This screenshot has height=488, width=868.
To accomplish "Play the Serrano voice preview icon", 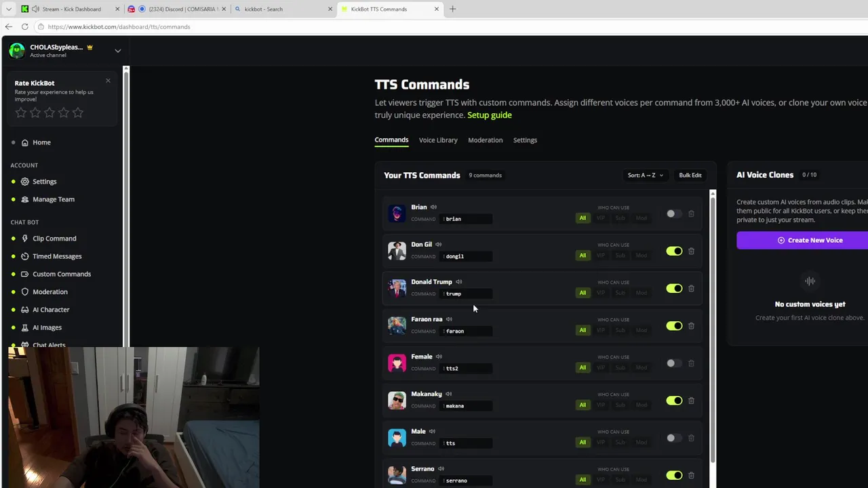I will [x=441, y=468].
